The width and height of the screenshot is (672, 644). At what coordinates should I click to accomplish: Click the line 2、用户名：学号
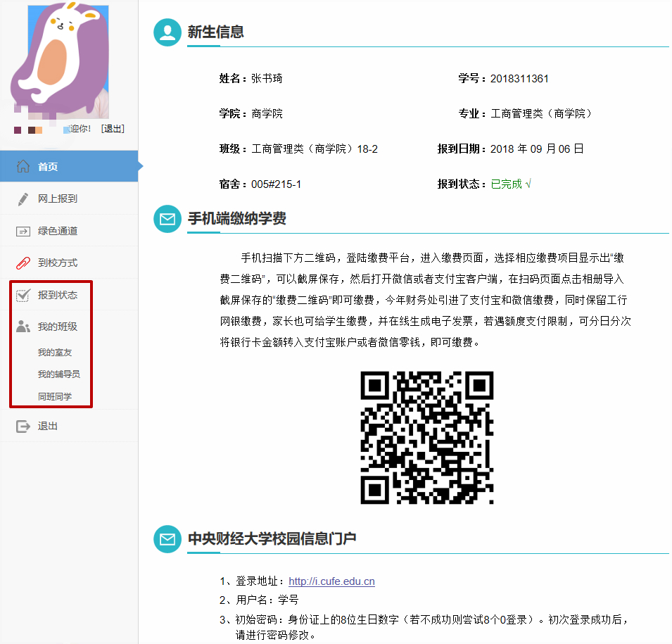click(x=259, y=600)
